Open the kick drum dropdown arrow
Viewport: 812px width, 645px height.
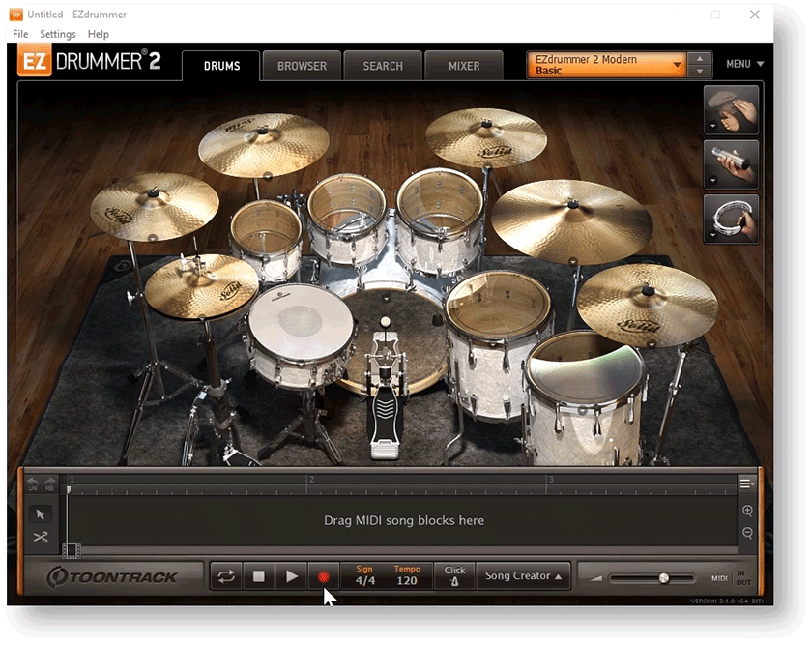pos(386,299)
